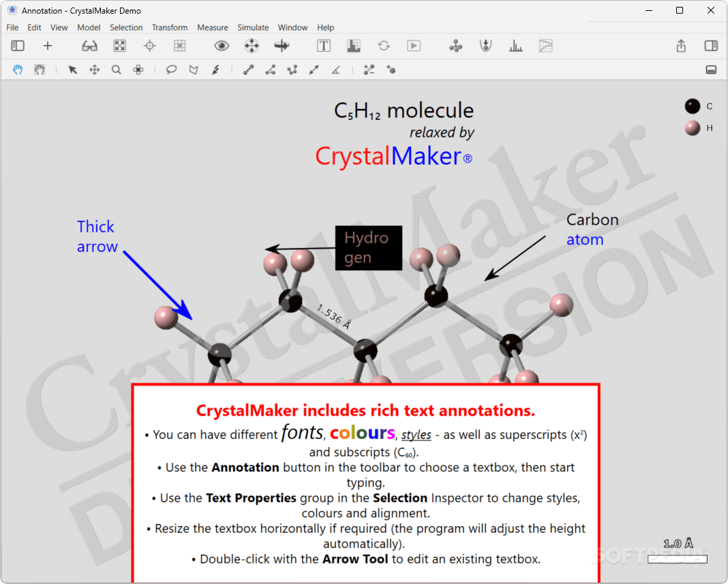Screen dimensions: 728x584
Task: Open the Measure menu
Action: 213,27
